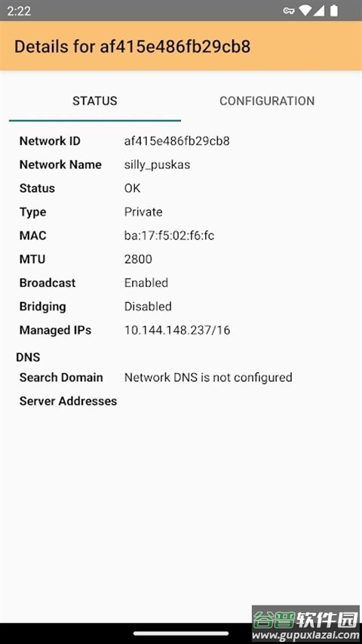Select the STATUS tab
The image size is (362, 644).
coord(95,101)
